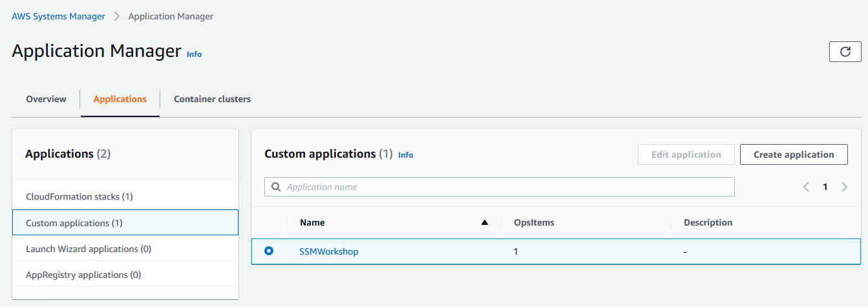Image resolution: width=868 pixels, height=307 pixels.
Task: Click page number 1 in pagination
Action: click(x=825, y=187)
